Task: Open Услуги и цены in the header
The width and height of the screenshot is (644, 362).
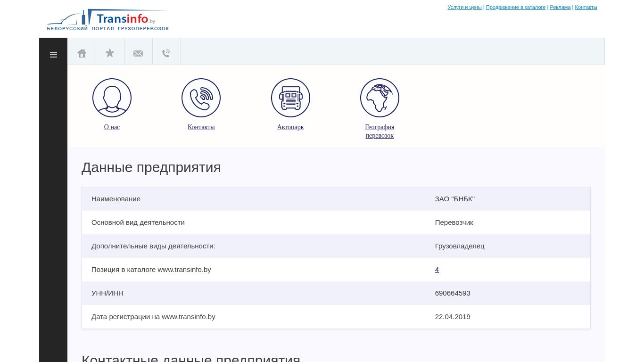Action: [x=464, y=7]
